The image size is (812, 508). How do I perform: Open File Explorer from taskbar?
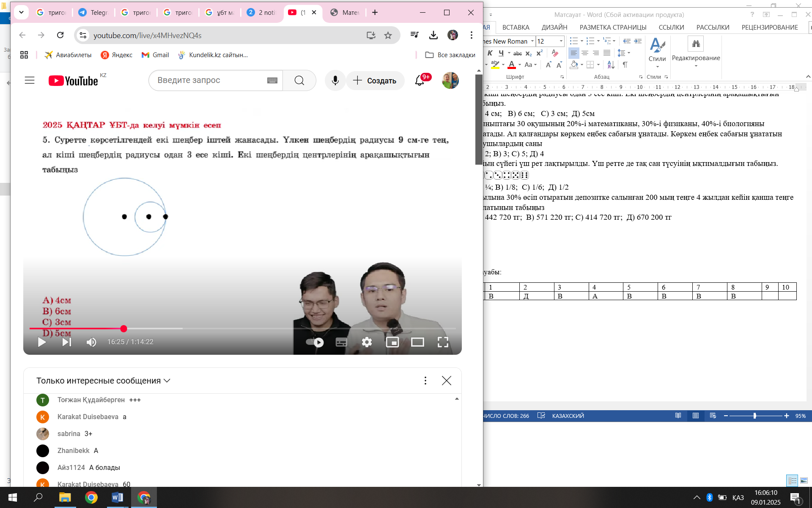coord(65,497)
